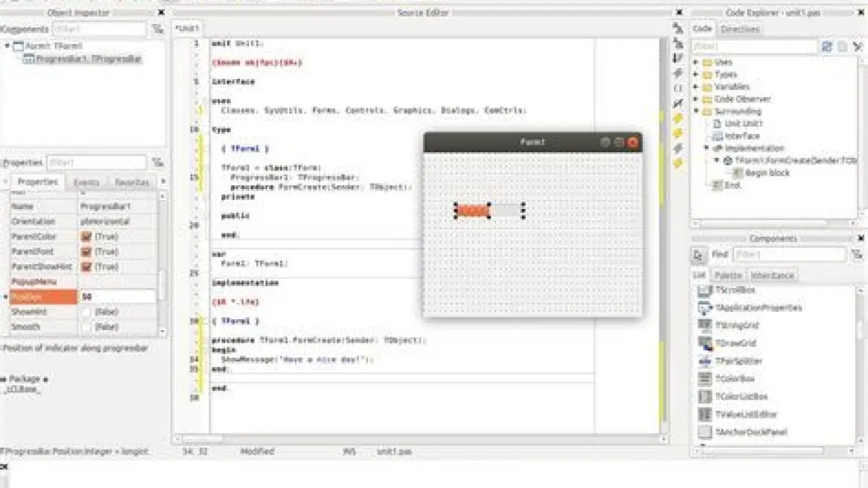Click the TValueListEditor component icon

[x=705, y=414]
